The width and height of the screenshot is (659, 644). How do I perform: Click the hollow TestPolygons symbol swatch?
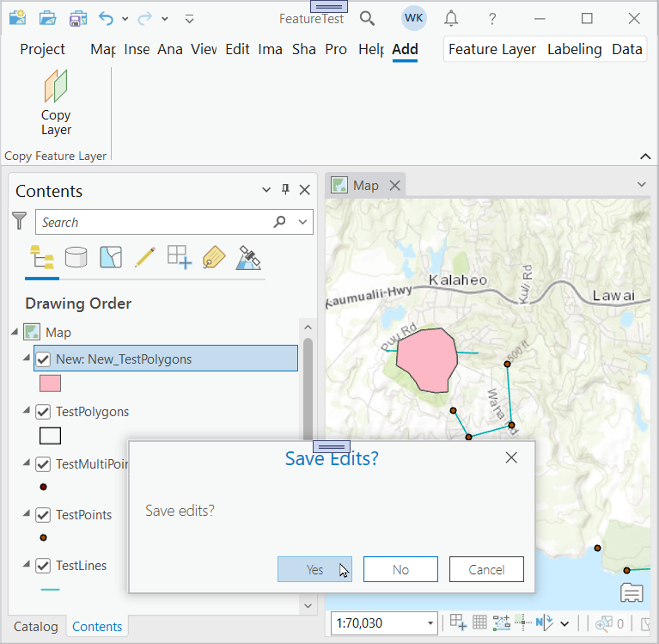click(x=50, y=436)
